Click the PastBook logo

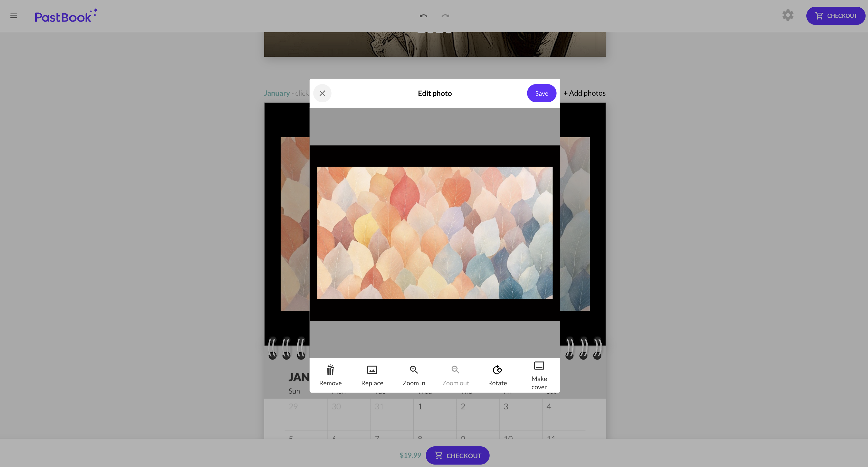[66, 15]
